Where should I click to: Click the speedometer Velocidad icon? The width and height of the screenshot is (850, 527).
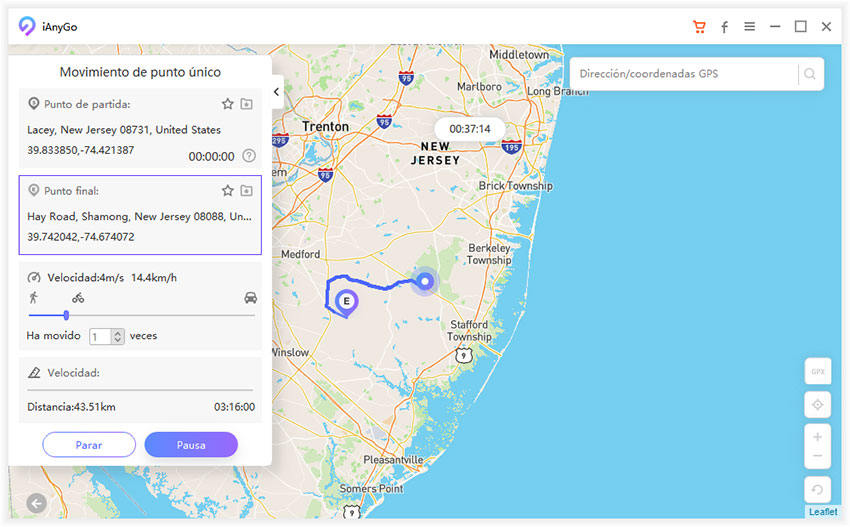tap(34, 278)
